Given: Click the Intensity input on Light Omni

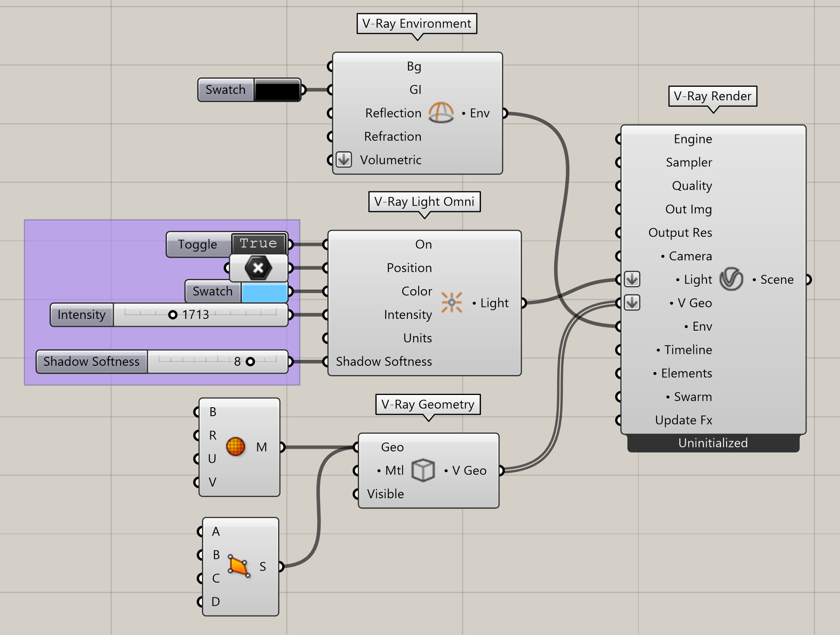Looking at the screenshot, I should pyautogui.click(x=408, y=315).
